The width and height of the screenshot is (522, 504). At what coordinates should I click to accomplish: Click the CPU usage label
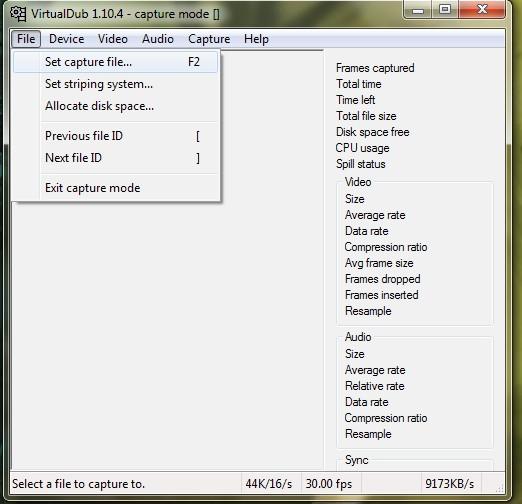click(x=362, y=148)
